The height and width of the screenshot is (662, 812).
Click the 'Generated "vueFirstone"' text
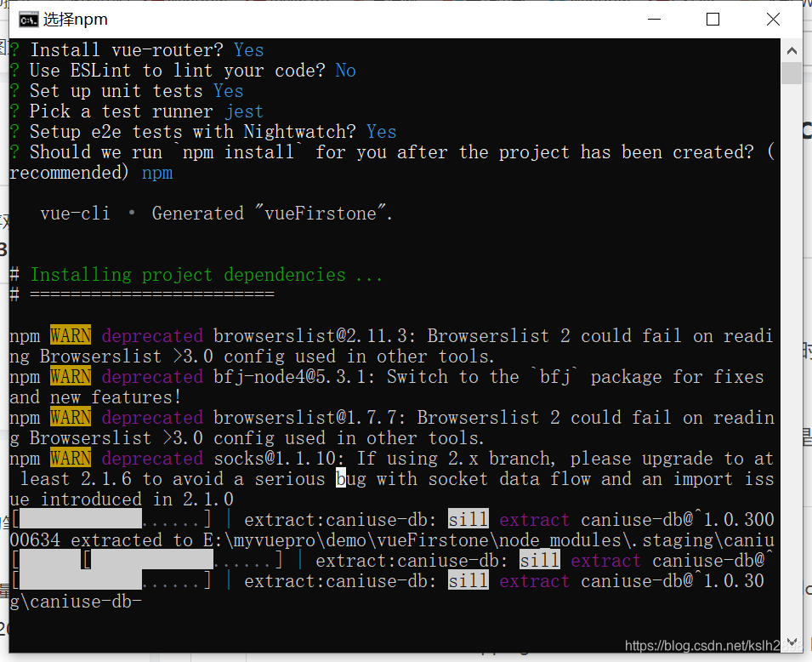click(x=272, y=214)
